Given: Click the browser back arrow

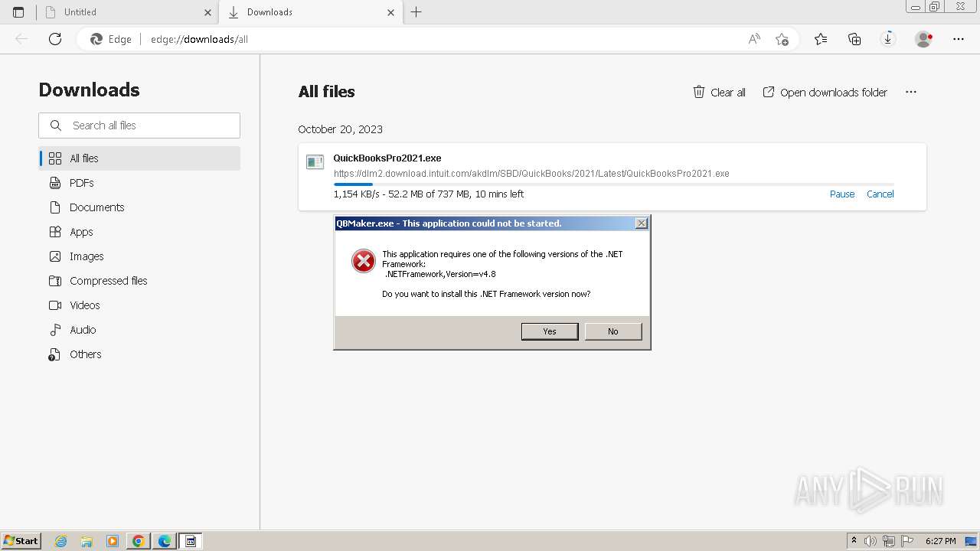Looking at the screenshot, I should [21, 39].
